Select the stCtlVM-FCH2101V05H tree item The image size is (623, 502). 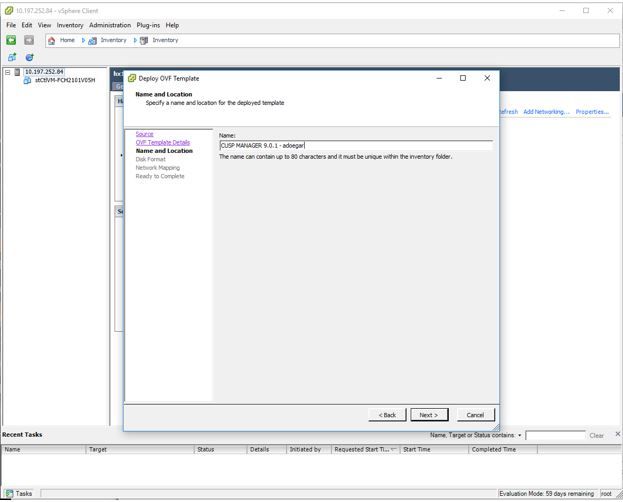(x=65, y=80)
